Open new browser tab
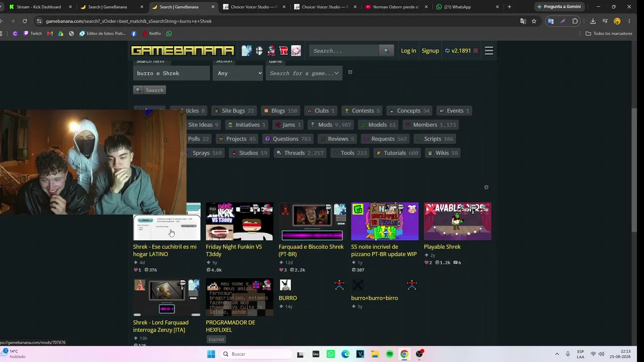Image resolution: width=644 pixels, height=362 pixels. click(509, 7)
